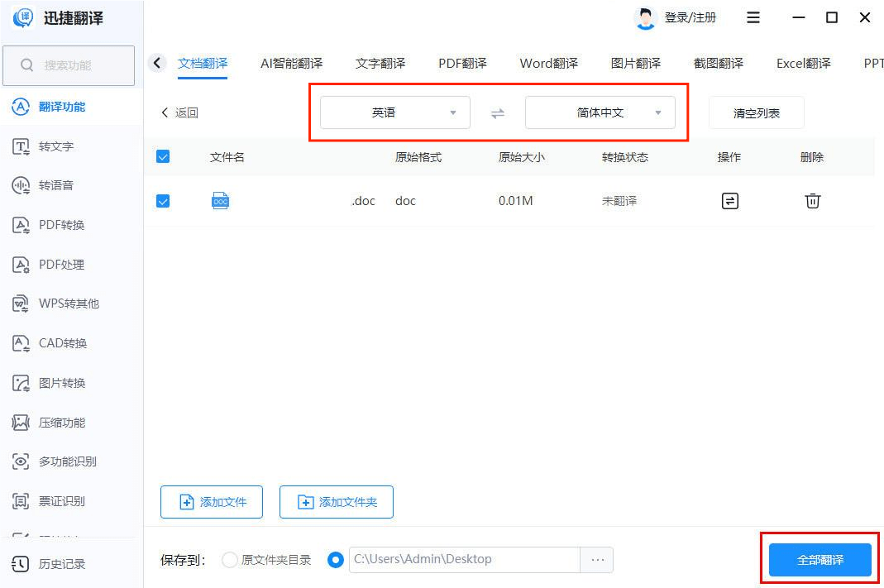Click the translate action icon in the doc row

(730, 201)
